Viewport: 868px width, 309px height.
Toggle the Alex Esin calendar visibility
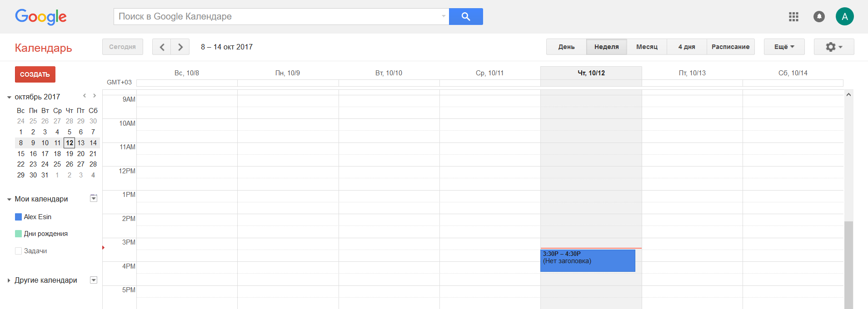[19, 217]
